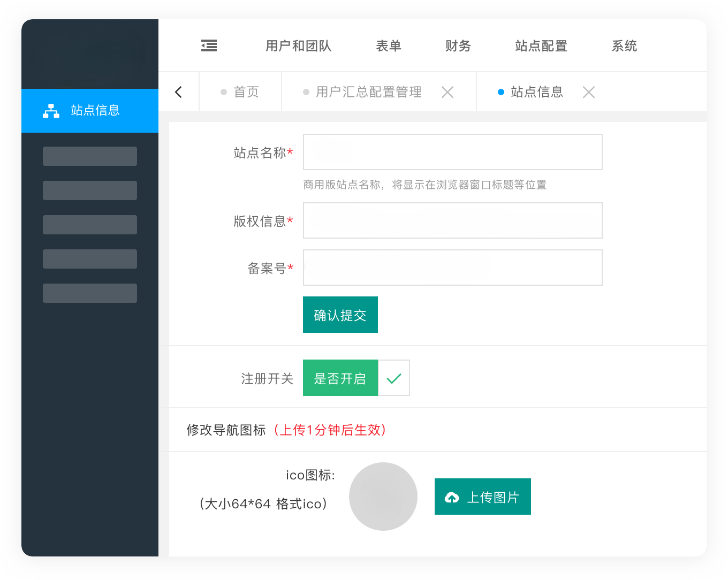
Task: Click the green checkmark beside 是否开启
Action: click(x=394, y=378)
